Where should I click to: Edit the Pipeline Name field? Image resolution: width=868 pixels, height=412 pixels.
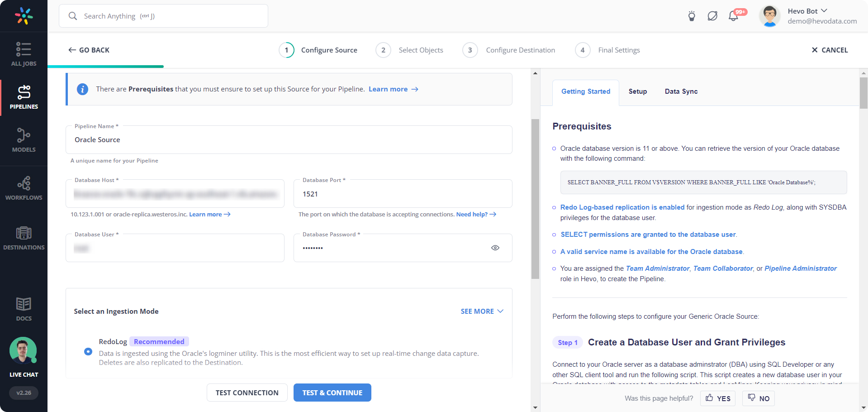tap(289, 139)
